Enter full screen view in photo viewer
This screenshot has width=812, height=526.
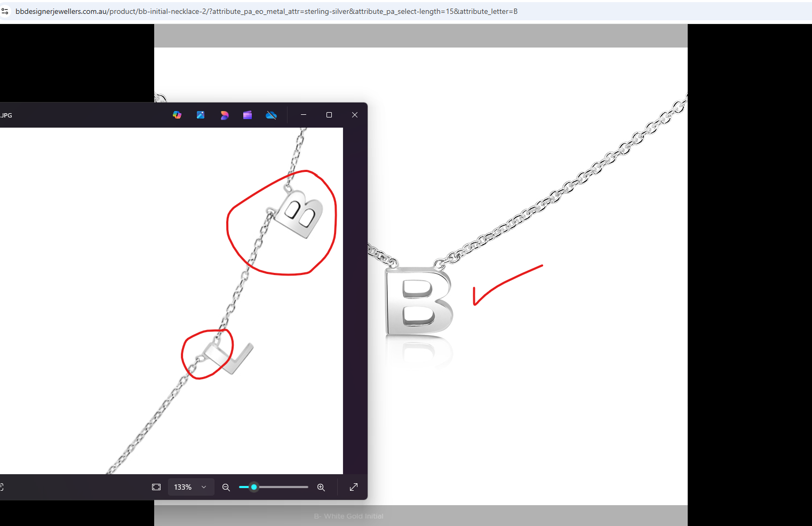(x=354, y=487)
